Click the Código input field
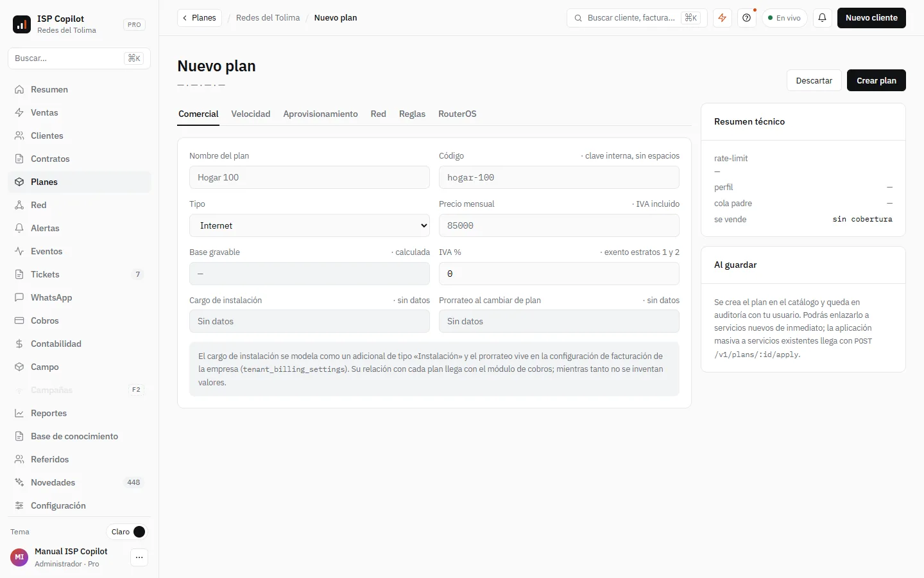 pyautogui.click(x=559, y=177)
